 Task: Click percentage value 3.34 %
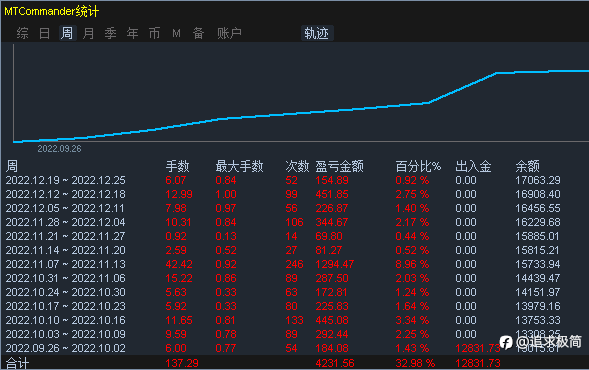[412, 320]
